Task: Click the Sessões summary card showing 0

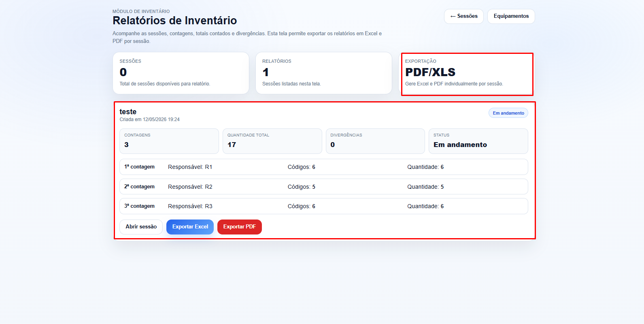Action: click(181, 73)
